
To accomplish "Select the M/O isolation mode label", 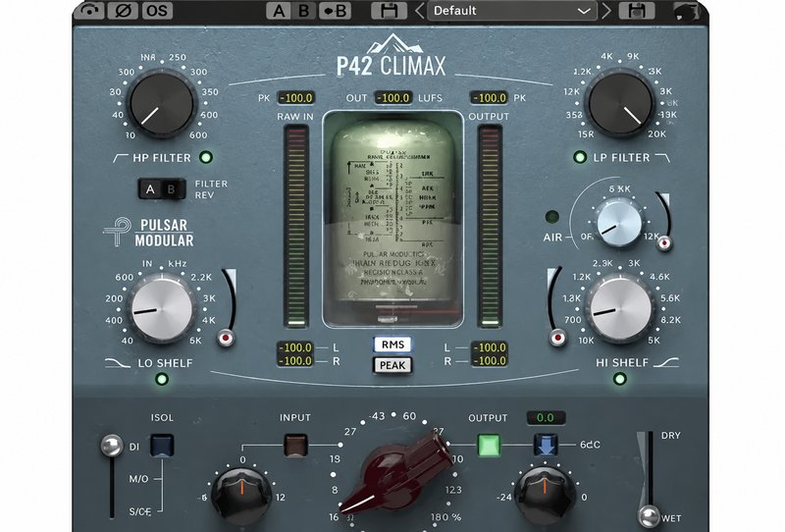I will (x=138, y=479).
